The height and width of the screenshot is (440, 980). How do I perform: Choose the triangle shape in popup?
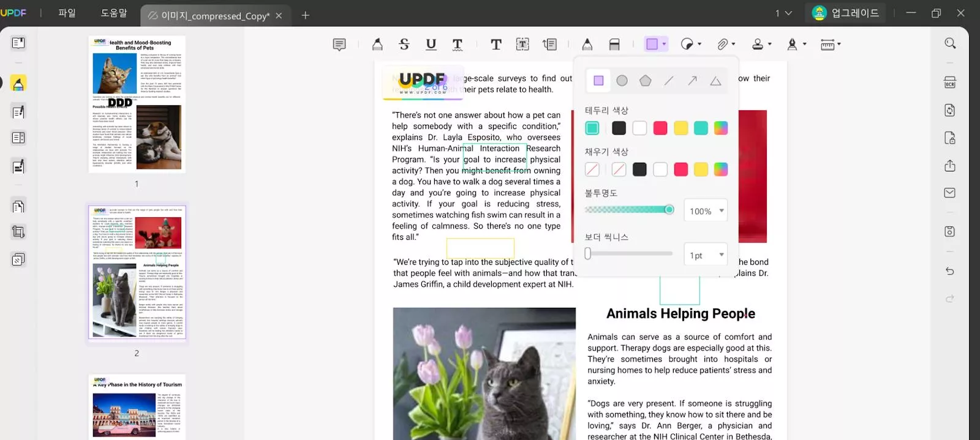(715, 81)
